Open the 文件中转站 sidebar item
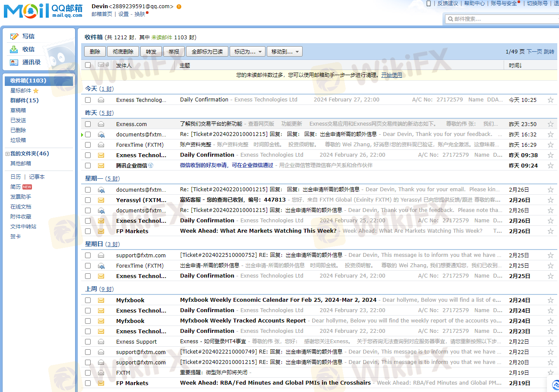This screenshot has height=392, width=559. pos(23,227)
